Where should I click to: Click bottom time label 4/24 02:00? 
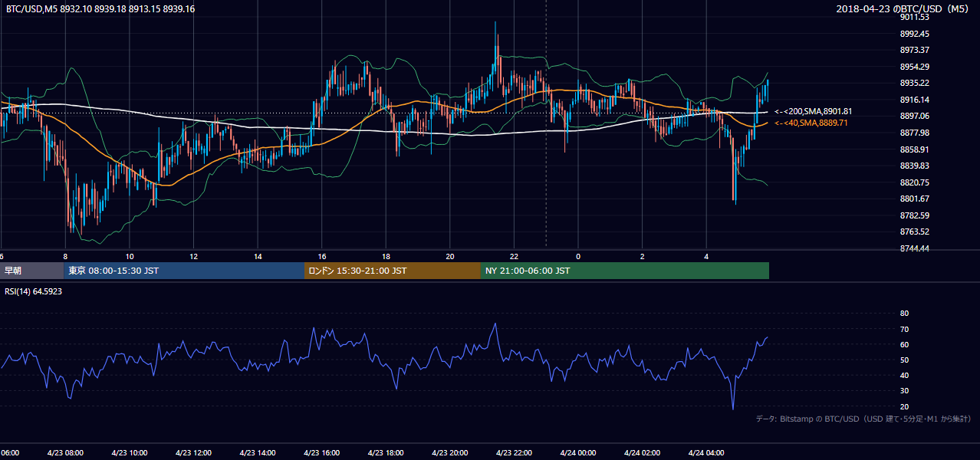click(x=642, y=453)
